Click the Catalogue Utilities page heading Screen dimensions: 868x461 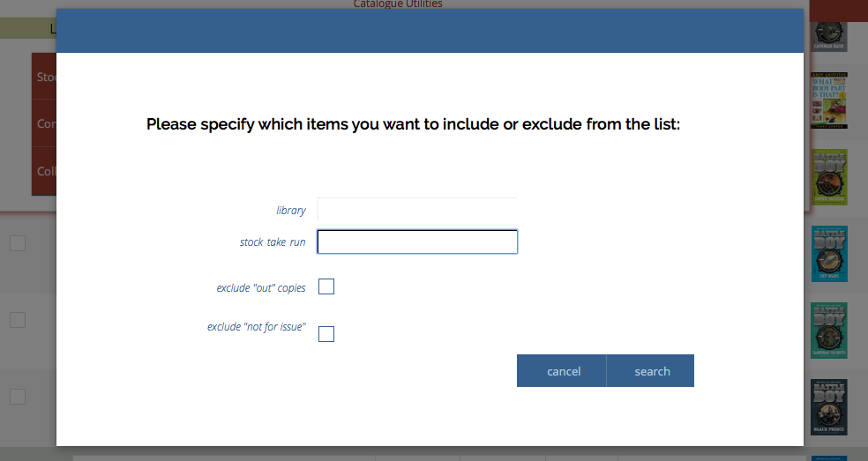pyautogui.click(x=398, y=4)
